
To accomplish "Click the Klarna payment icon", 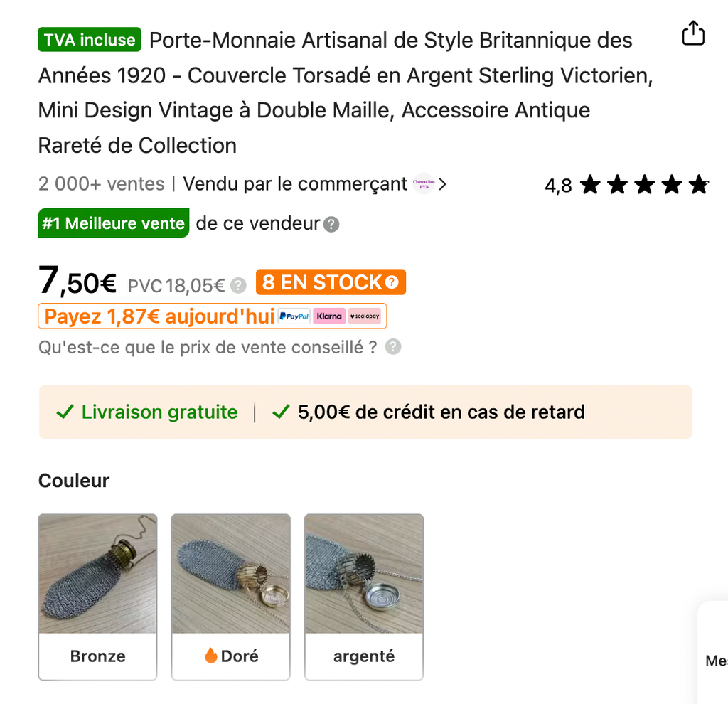I will [329, 316].
